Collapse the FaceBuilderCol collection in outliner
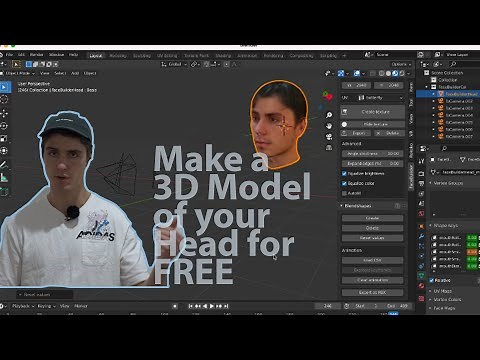Viewport: 480px width, 360px height. click(x=427, y=87)
